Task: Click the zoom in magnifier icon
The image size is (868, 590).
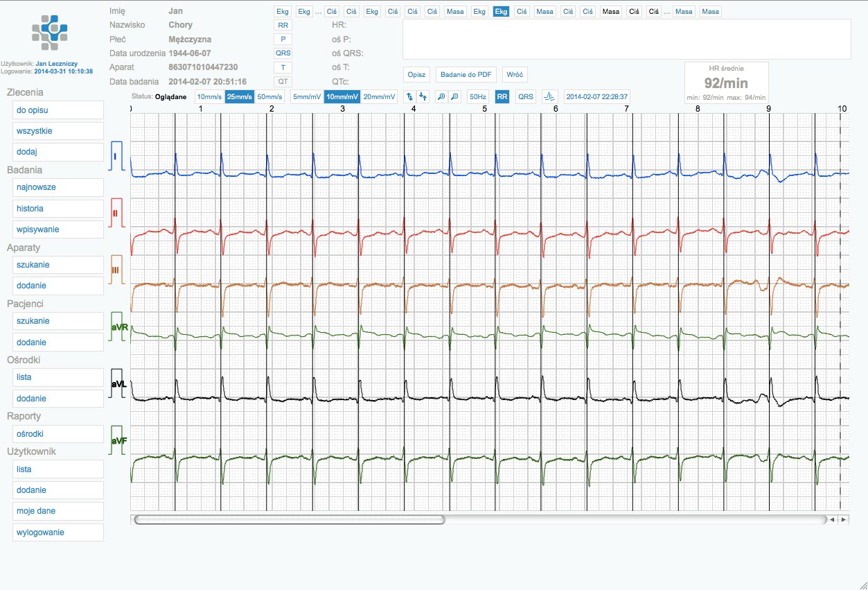Action: coord(441,96)
